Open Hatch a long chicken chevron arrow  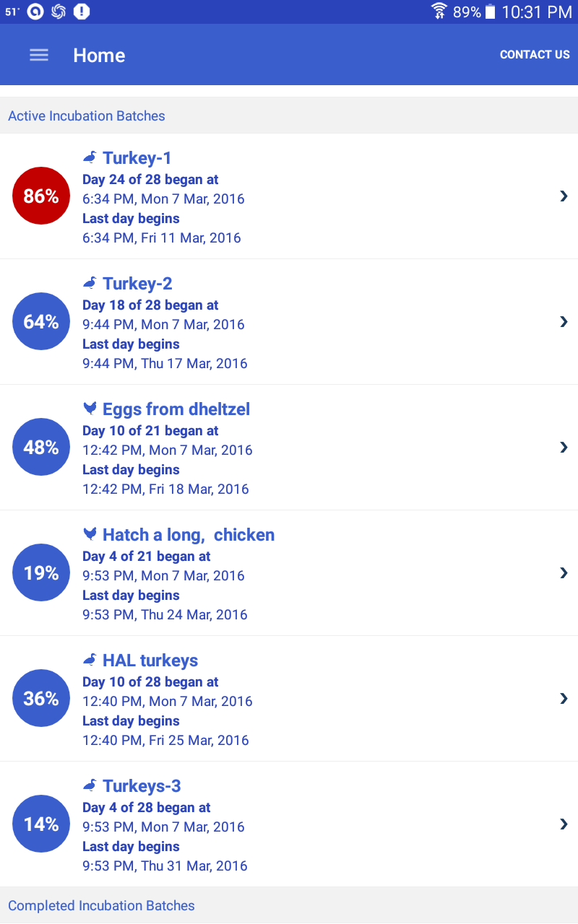(x=564, y=572)
